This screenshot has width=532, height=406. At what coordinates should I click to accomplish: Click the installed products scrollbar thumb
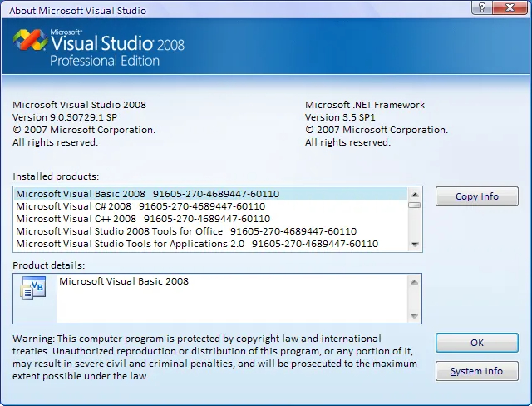pos(415,205)
